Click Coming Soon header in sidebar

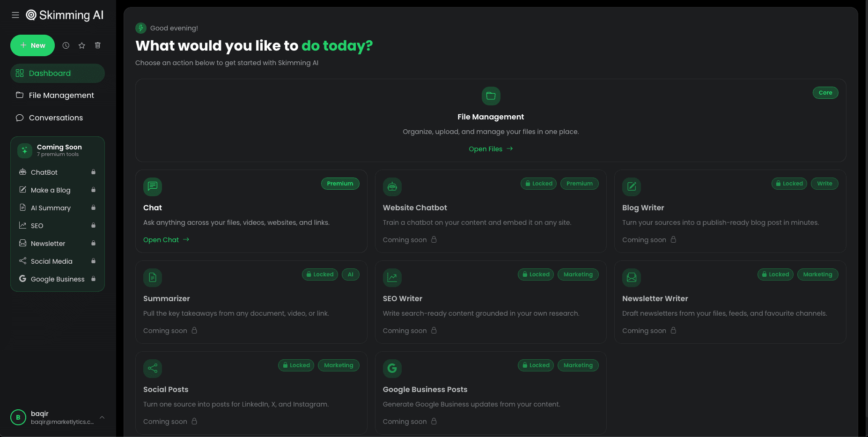pyautogui.click(x=59, y=147)
